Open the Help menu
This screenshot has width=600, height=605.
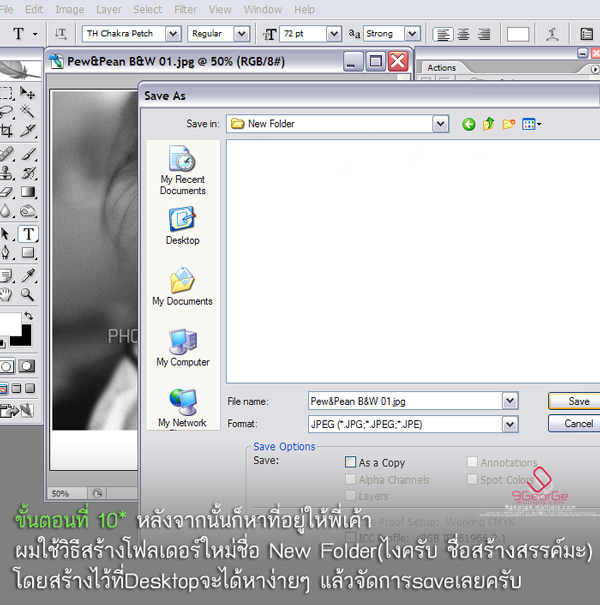pyautogui.click(x=304, y=9)
